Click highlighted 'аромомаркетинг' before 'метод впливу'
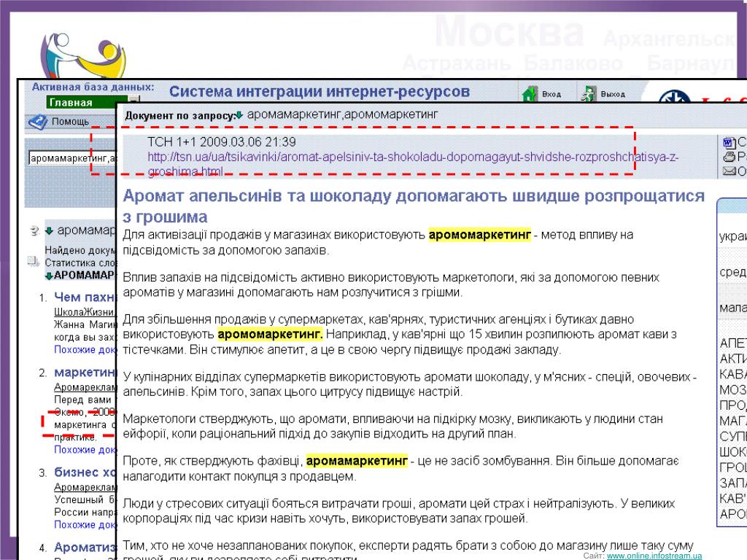This screenshot has height=560, width=747. (480, 235)
